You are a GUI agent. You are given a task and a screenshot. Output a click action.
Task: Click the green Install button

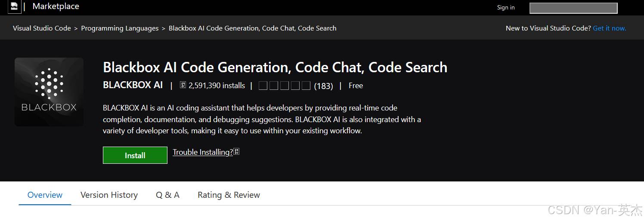point(135,155)
